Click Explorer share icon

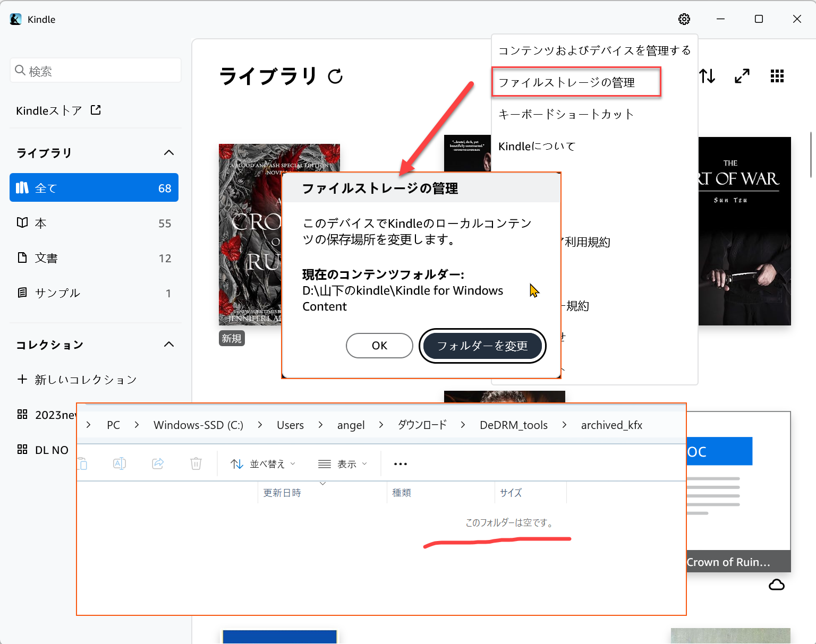coord(158,463)
